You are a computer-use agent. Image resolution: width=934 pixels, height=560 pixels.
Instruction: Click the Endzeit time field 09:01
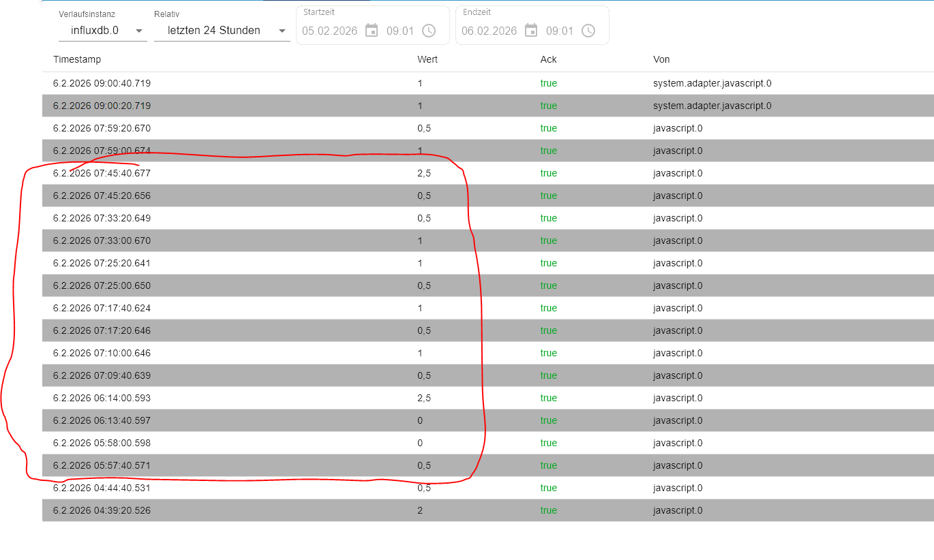[560, 31]
